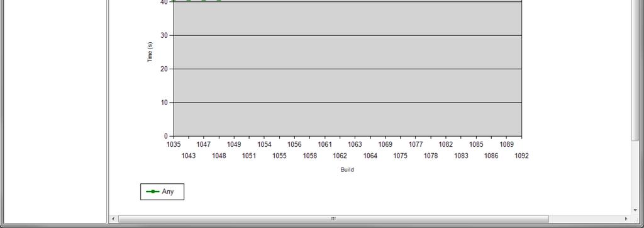Click build label 1062
The height and width of the screenshot is (228, 644).
tap(340, 156)
